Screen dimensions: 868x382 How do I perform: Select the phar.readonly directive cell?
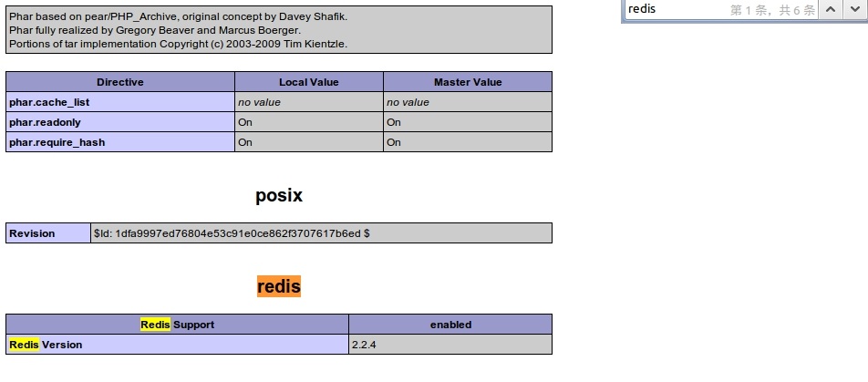pyautogui.click(x=46, y=122)
